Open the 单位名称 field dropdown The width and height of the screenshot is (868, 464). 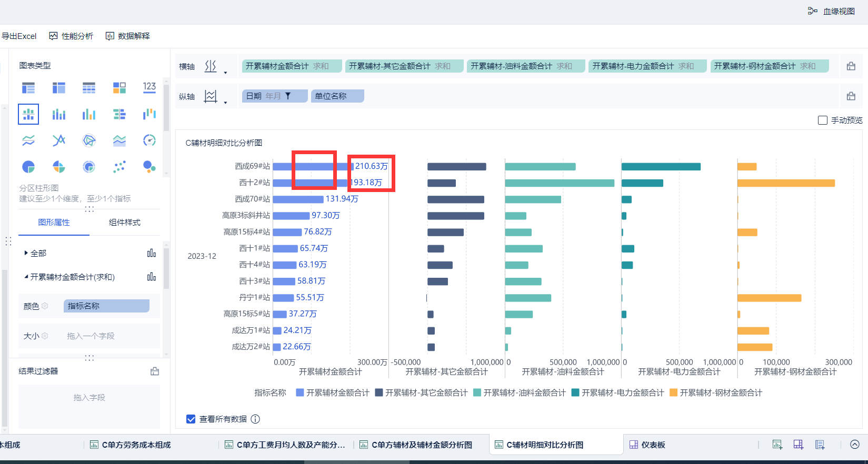pyautogui.click(x=337, y=96)
